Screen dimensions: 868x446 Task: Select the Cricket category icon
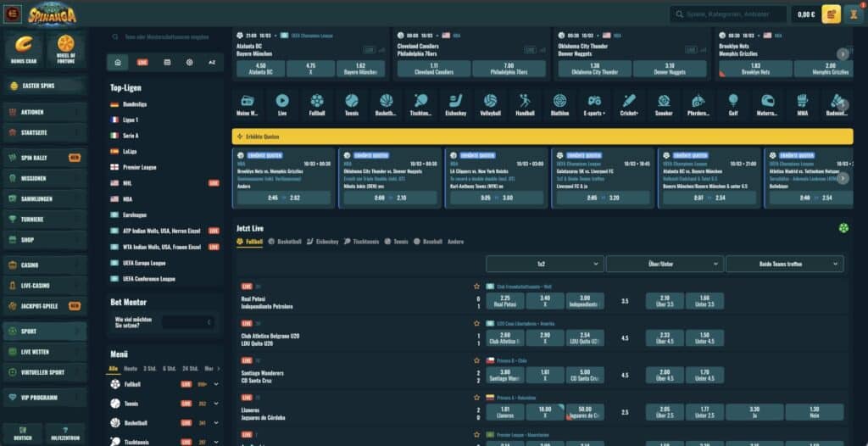pyautogui.click(x=629, y=104)
